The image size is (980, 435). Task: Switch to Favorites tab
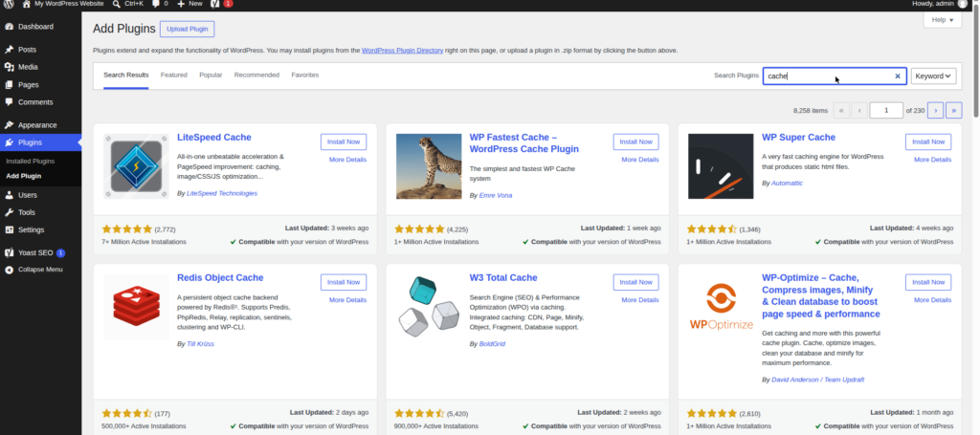[305, 75]
